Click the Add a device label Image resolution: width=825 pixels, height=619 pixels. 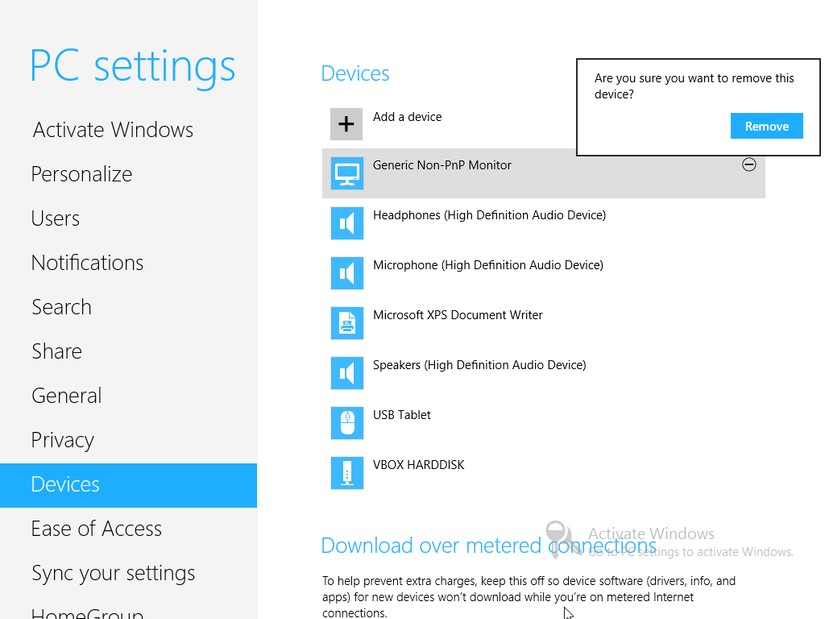407,117
